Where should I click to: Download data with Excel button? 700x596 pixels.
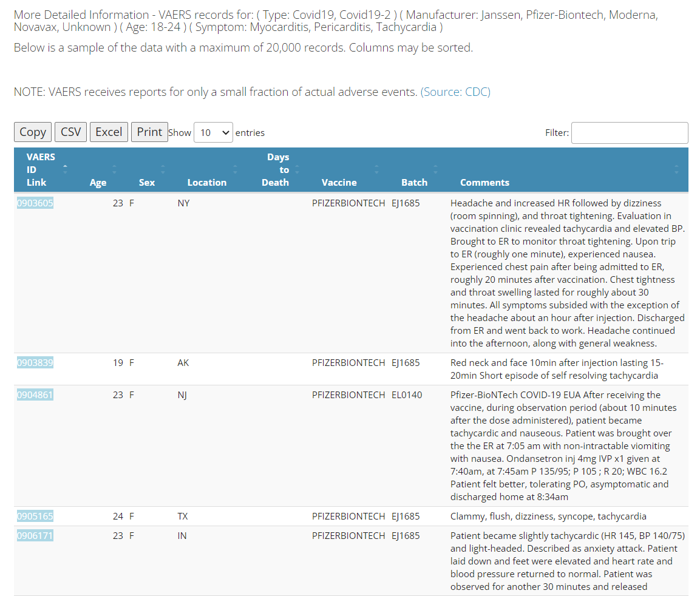pyautogui.click(x=109, y=132)
